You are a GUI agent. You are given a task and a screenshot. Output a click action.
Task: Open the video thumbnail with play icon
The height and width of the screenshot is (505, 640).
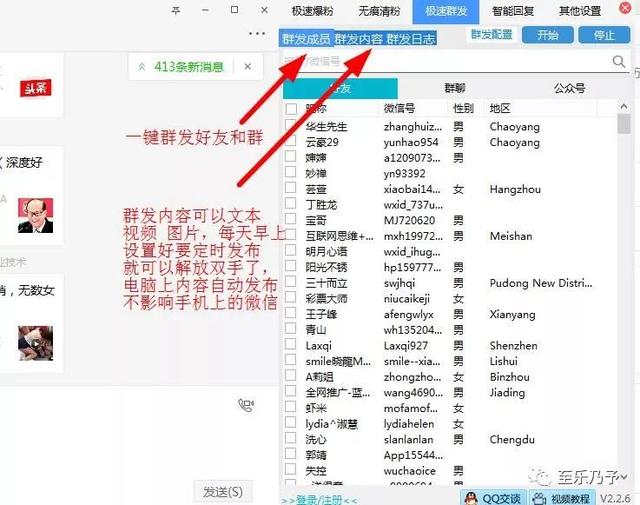tap(36, 343)
